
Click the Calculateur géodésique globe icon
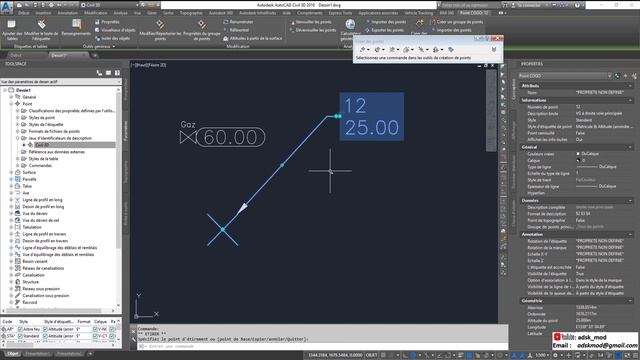pos(350,24)
